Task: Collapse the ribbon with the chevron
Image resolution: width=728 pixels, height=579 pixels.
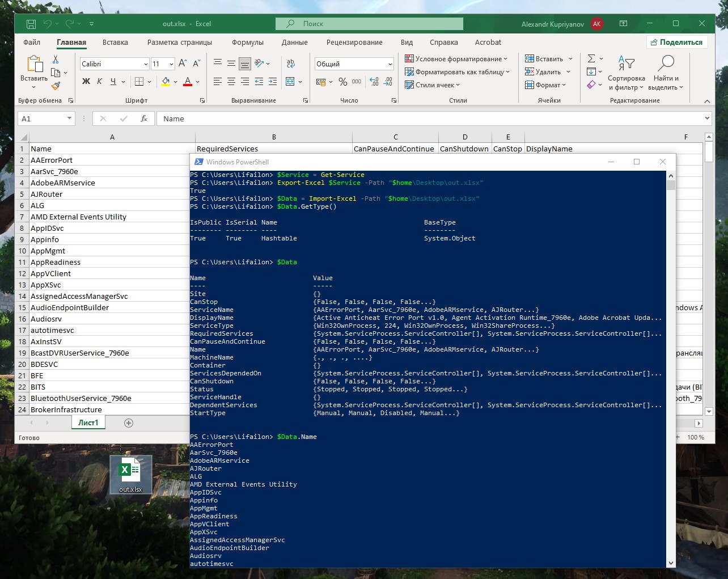Action: coord(707,101)
